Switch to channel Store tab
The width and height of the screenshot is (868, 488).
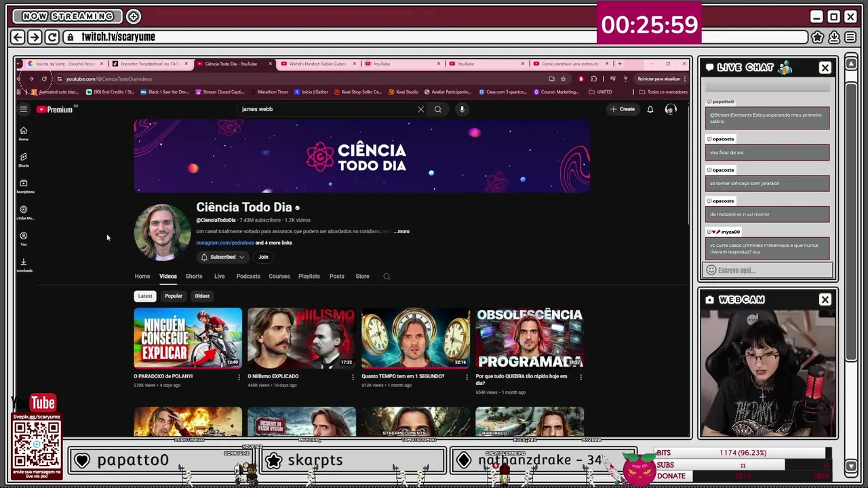tap(362, 277)
